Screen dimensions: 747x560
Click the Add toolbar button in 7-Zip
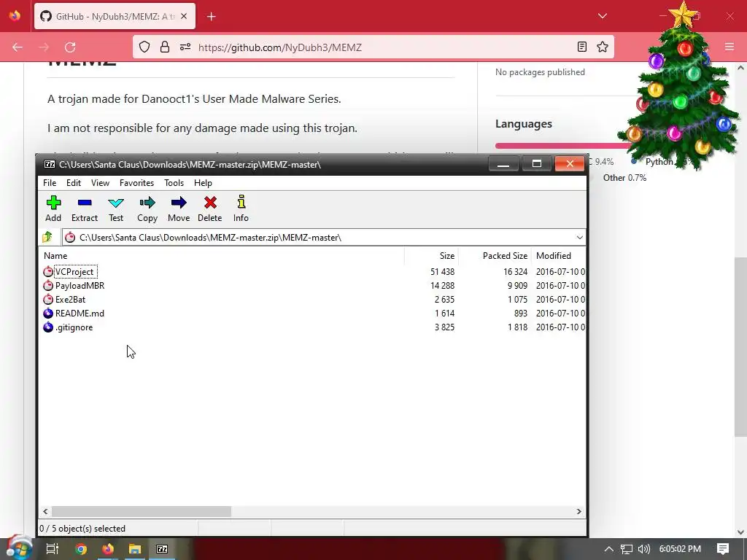coord(53,209)
